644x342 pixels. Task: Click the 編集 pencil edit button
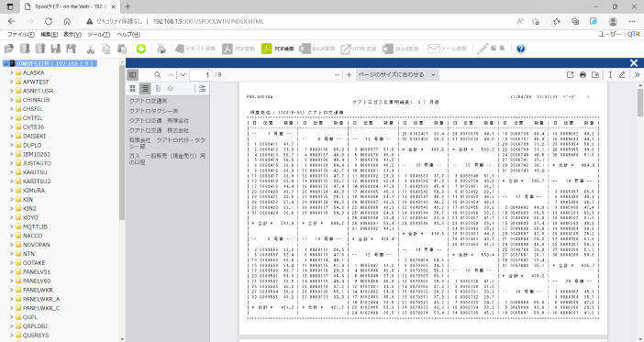pos(491,49)
